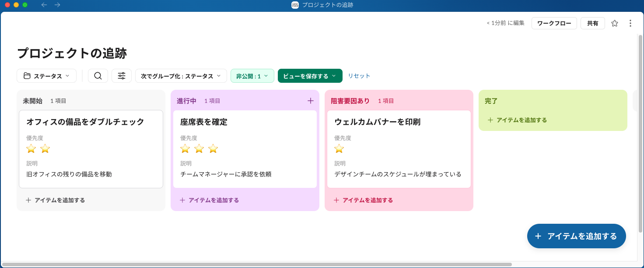Click the リセット link
644x268 pixels.
tap(359, 75)
